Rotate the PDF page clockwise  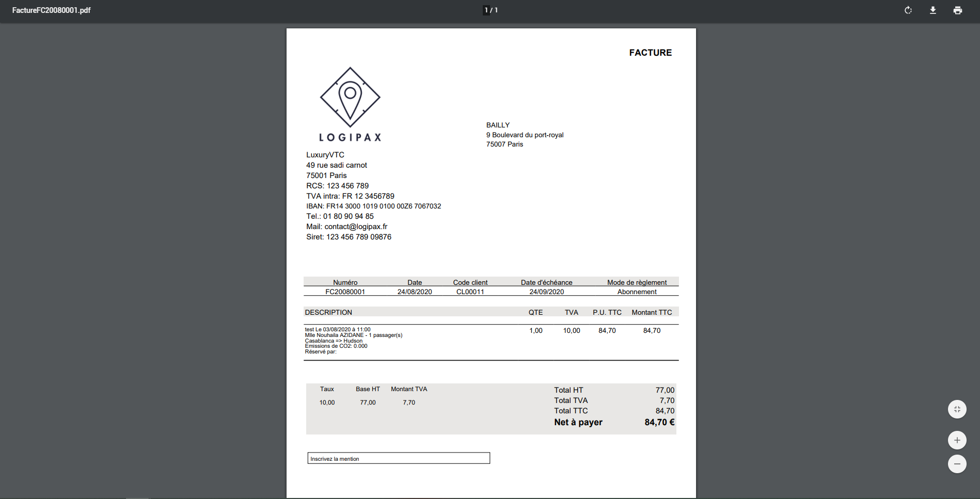coord(908,10)
